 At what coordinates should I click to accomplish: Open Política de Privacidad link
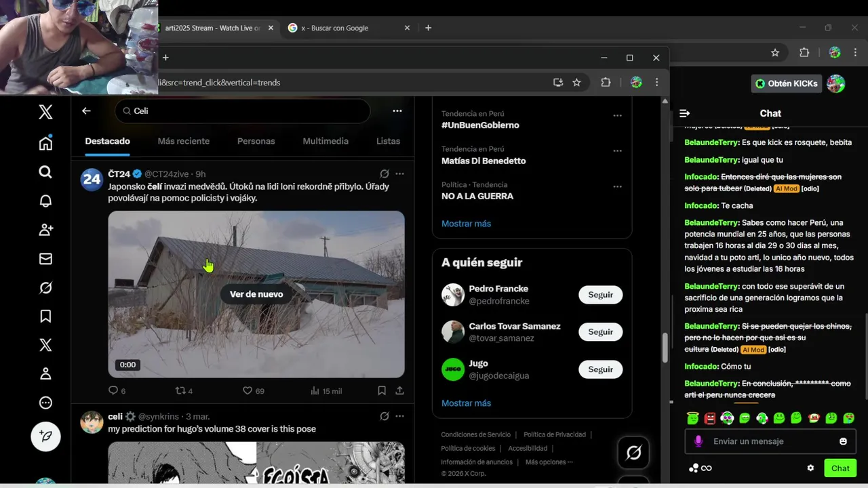click(555, 434)
